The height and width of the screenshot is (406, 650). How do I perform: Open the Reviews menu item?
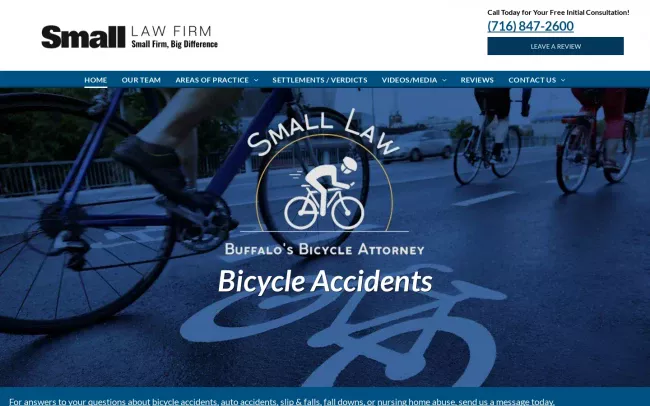[477, 80]
